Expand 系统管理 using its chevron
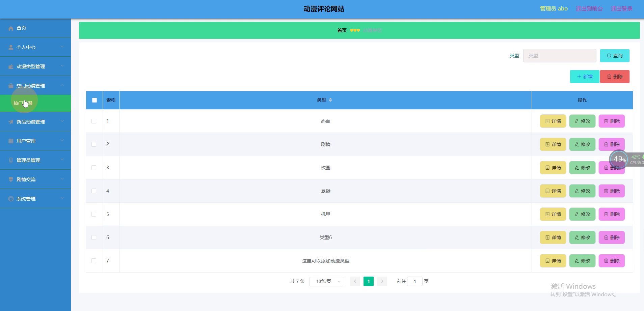The height and width of the screenshot is (311, 644). (62, 198)
